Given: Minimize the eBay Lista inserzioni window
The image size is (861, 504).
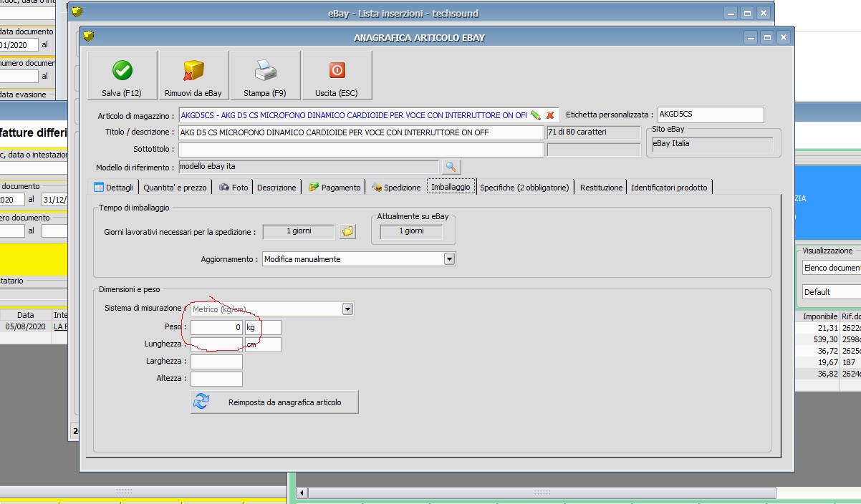Looking at the screenshot, I should 731,13.
